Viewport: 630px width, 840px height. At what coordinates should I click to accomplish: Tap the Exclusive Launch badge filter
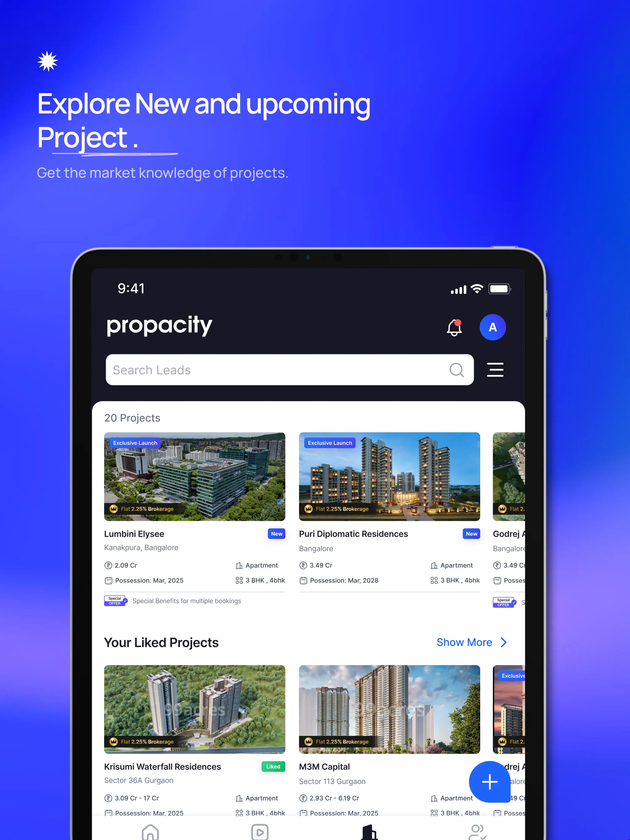[134, 443]
